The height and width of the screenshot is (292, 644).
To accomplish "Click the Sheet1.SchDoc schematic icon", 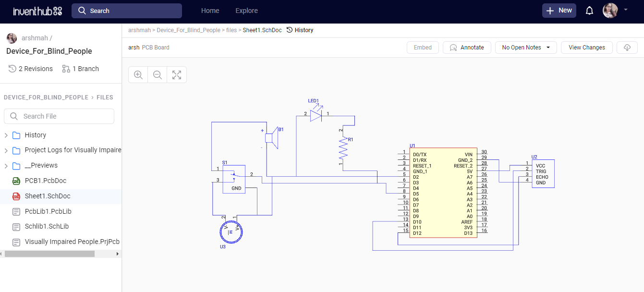I will [x=16, y=196].
